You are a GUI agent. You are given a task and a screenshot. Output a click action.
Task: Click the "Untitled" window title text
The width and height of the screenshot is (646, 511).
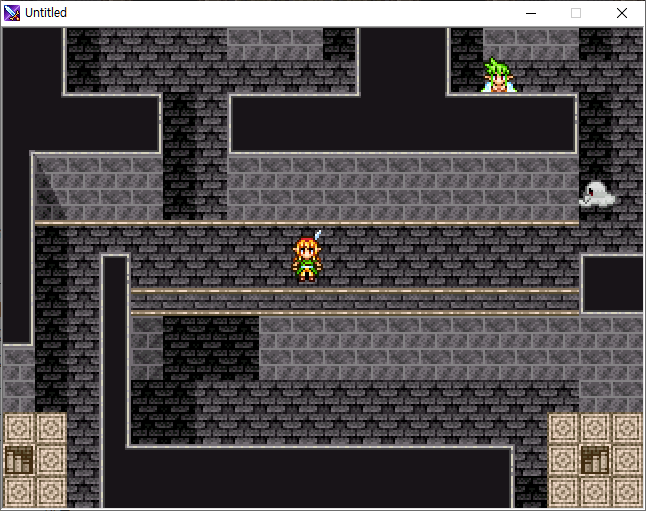[x=46, y=13]
